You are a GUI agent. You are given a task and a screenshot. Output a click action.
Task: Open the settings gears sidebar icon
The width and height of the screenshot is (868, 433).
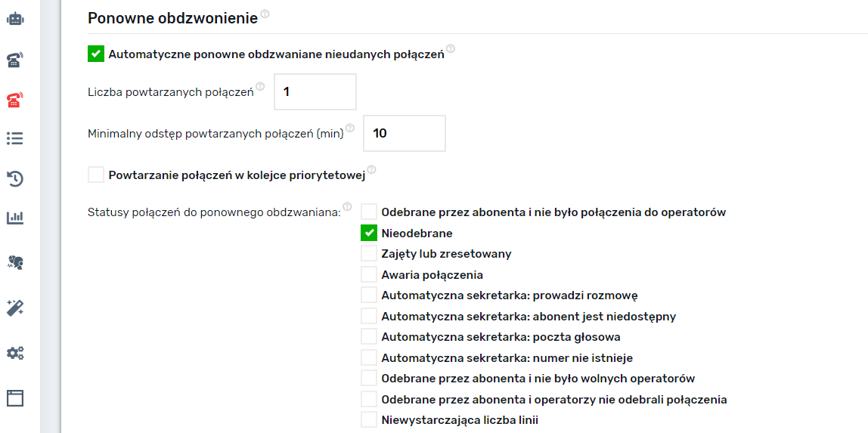tap(15, 353)
